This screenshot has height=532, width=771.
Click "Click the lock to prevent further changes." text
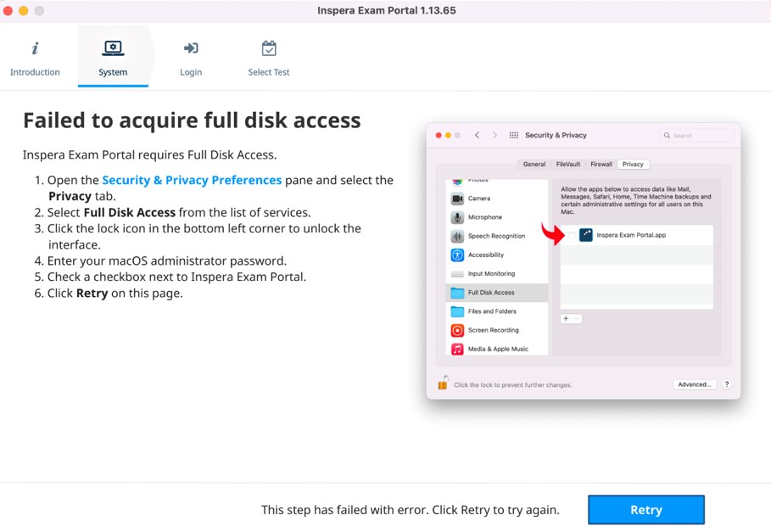[513, 385]
